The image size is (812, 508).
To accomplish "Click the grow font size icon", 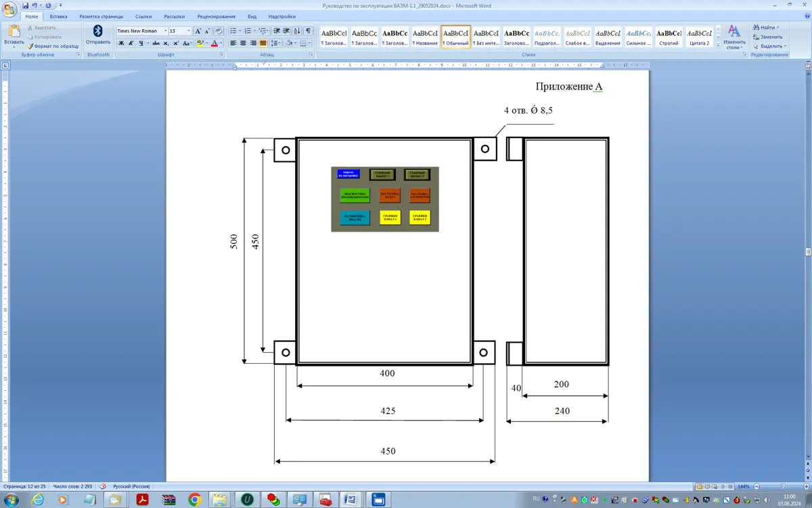I will click(x=198, y=31).
